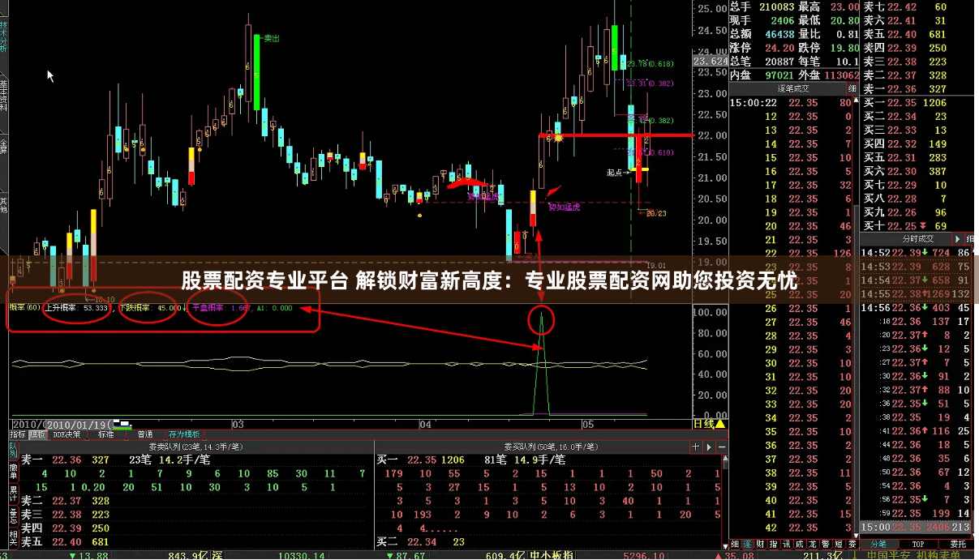Toggle the 队列 side tab in the queue panel

(14, 449)
